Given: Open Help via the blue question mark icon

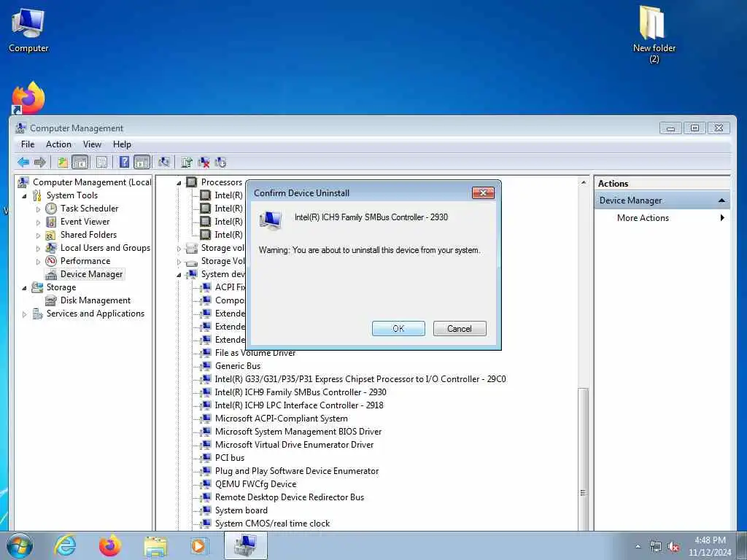Looking at the screenshot, I should click(x=124, y=163).
